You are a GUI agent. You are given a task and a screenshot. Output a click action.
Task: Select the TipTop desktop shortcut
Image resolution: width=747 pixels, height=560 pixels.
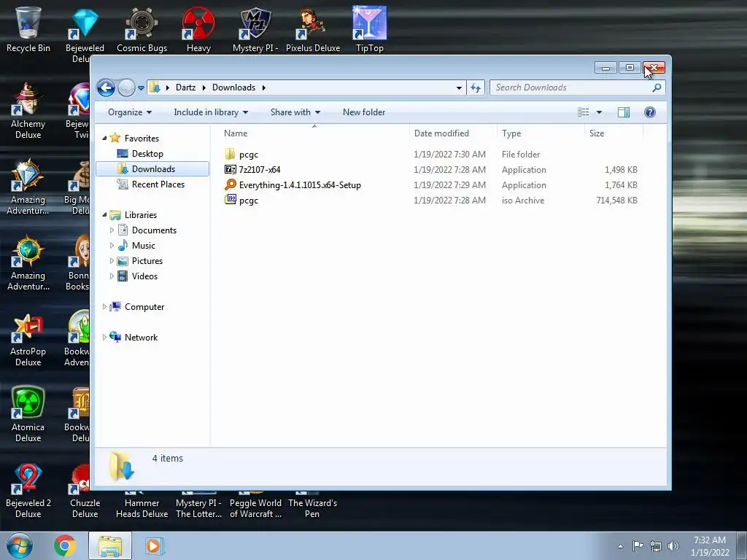tap(370, 29)
